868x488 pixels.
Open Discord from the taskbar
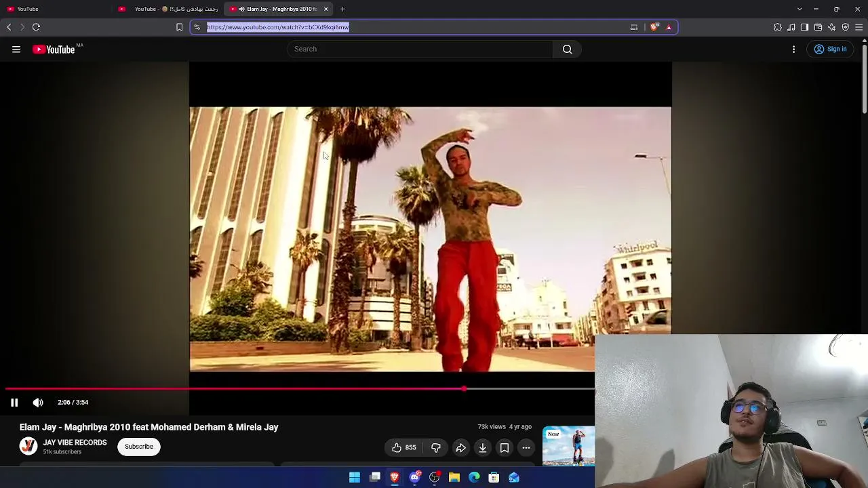pos(414,477)
